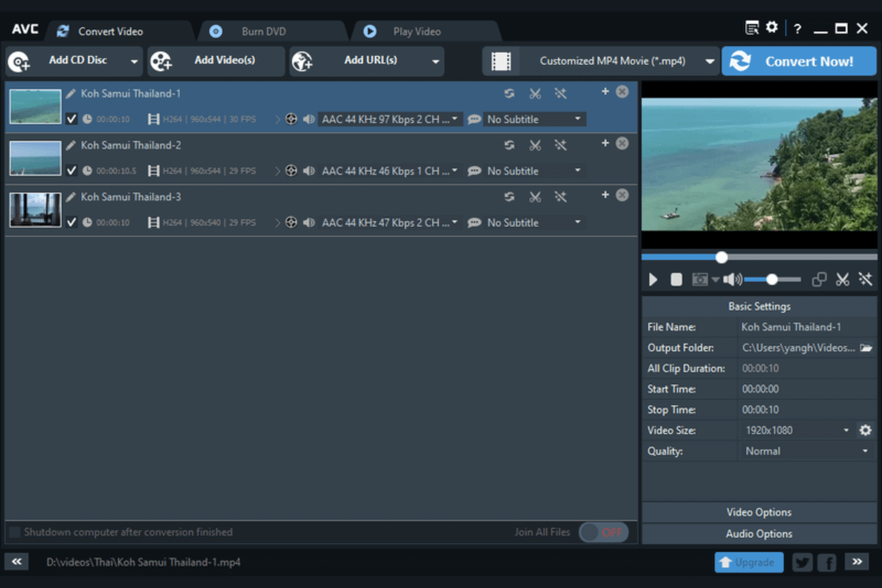Uncheck the selection box on Koh Samui Thailand-3
882x588 pixels.
click(x=71, y=221)
